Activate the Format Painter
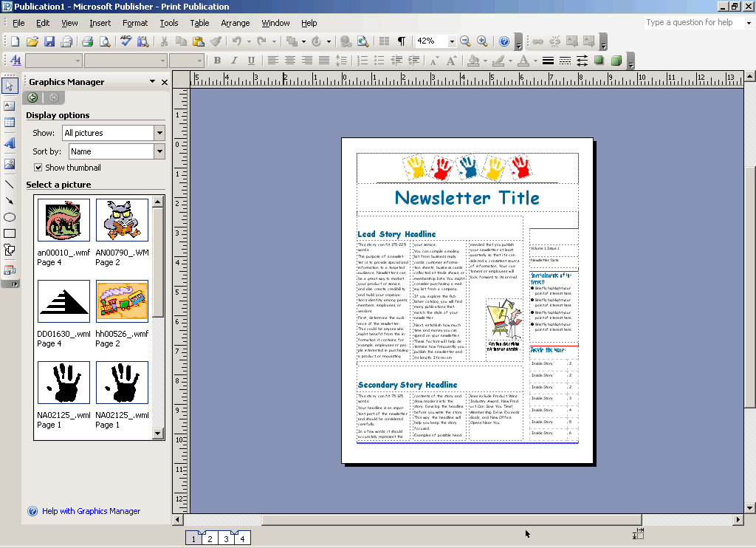Screen dimensions: 756x548 tap(214, 41)
